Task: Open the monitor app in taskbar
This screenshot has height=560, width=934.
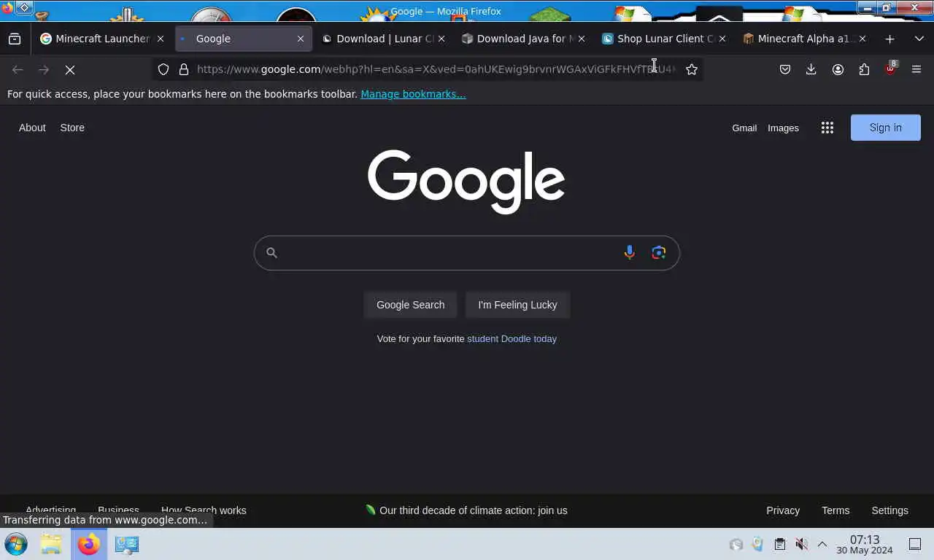Action: [x=127, y=544]
